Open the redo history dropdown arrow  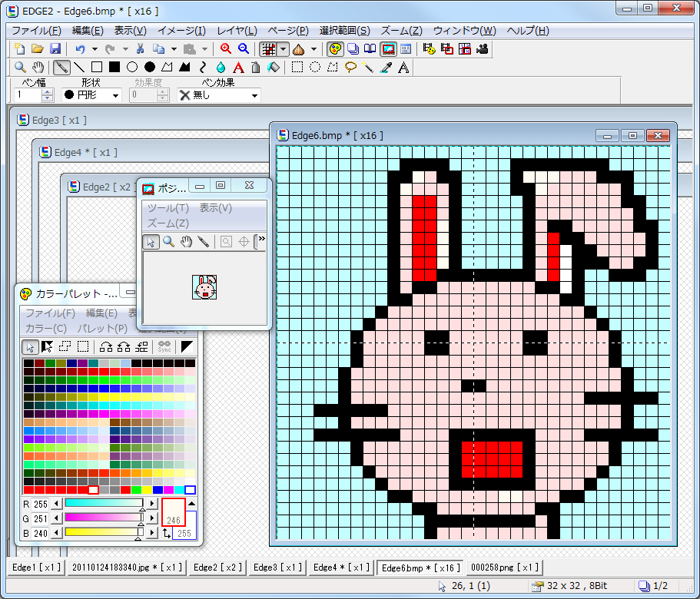point(125,49)
